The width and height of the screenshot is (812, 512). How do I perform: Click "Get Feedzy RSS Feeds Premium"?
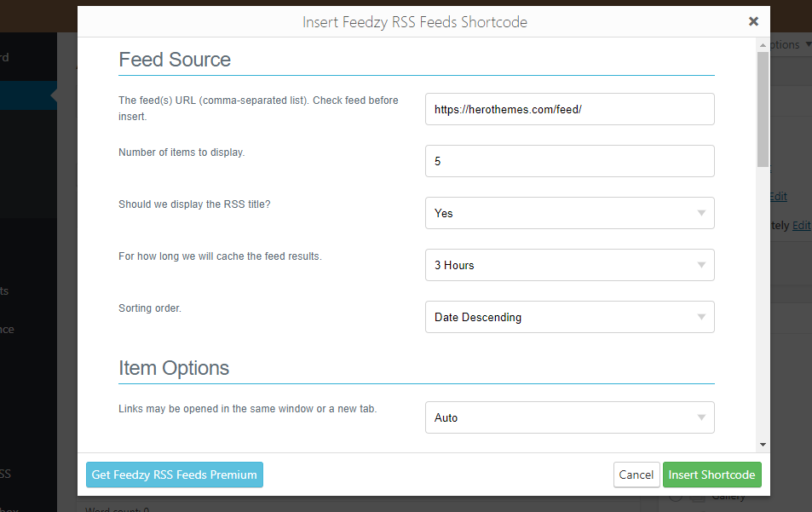[x=174, y=475]
